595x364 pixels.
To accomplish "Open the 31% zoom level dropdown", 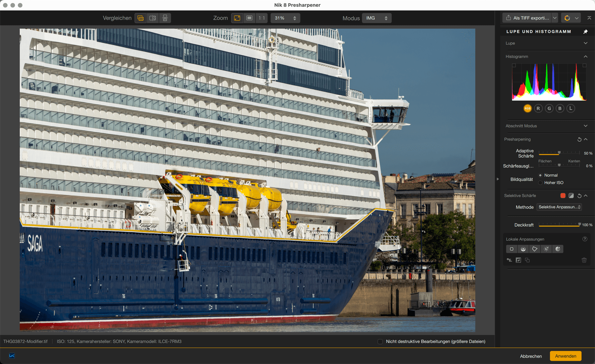I will (285, 18).
